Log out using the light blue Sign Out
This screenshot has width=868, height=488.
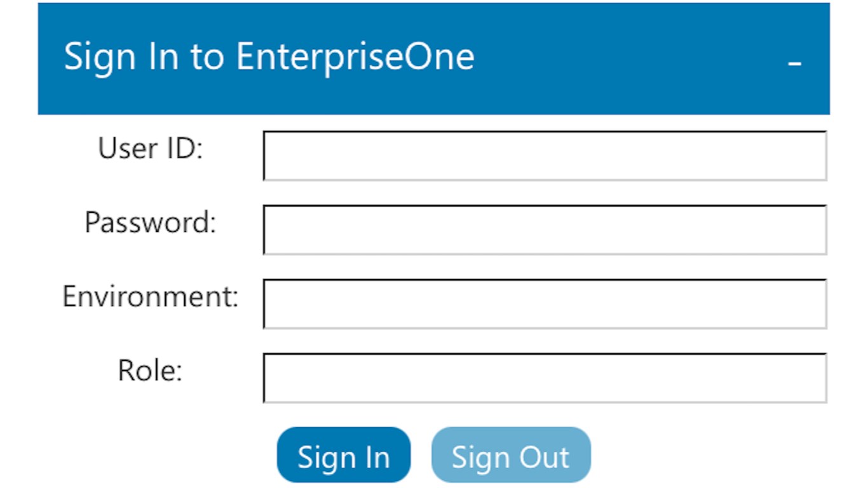pyautogui.click(x=510, y=456)
